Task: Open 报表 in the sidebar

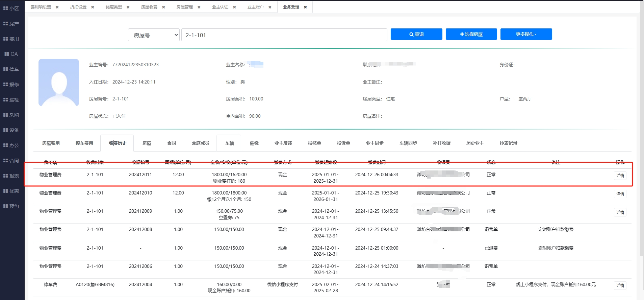Action: [11, 176]
